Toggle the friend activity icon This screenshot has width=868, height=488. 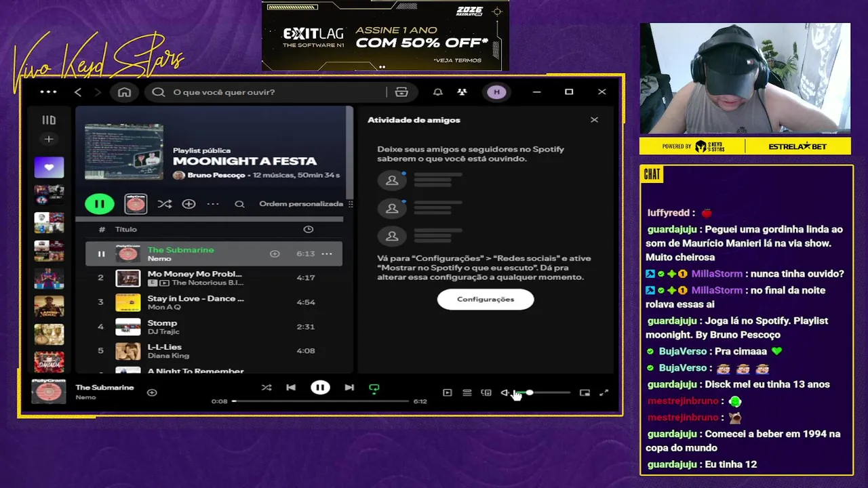coord(462,92)
